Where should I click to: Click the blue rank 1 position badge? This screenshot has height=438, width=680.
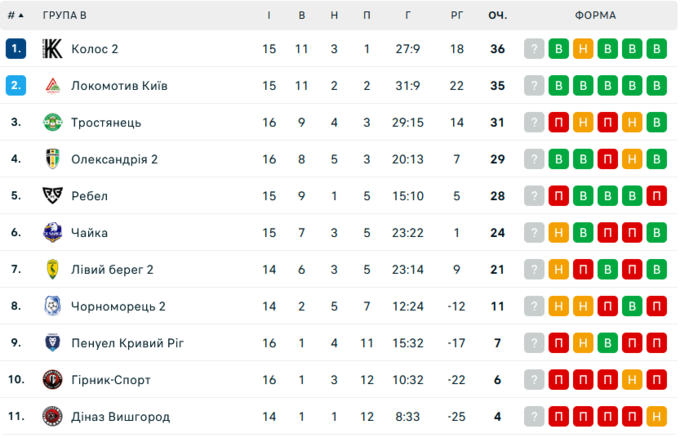tap(15, 49)
